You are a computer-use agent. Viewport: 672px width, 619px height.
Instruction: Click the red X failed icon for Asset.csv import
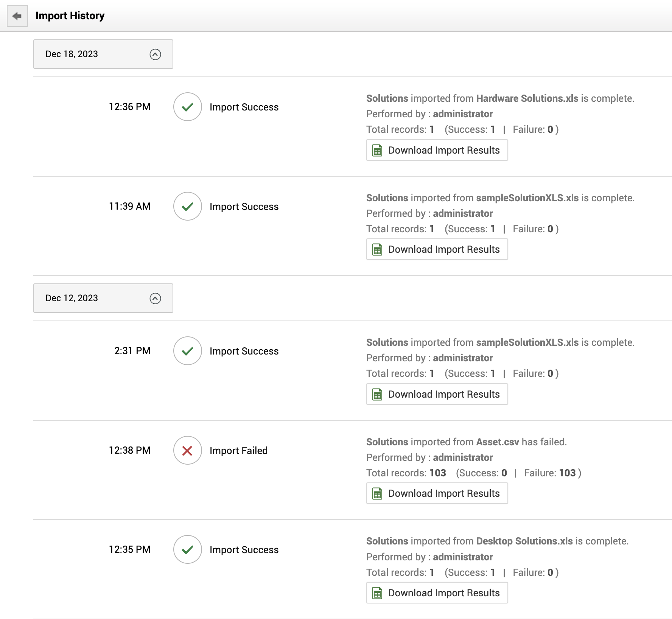pos(187,451)
